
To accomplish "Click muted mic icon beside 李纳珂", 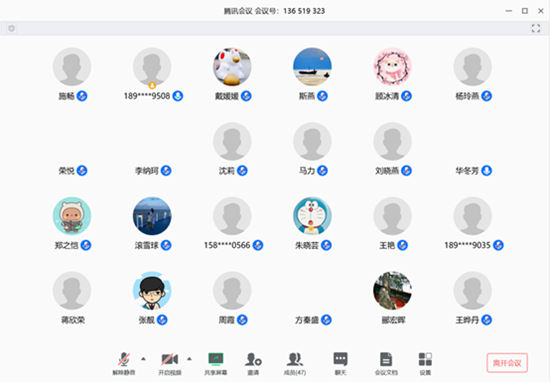I will [x=166, y=170].
